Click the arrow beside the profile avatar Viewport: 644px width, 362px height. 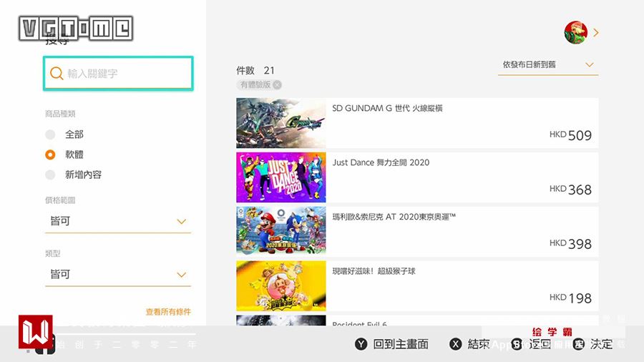[595, 33]
